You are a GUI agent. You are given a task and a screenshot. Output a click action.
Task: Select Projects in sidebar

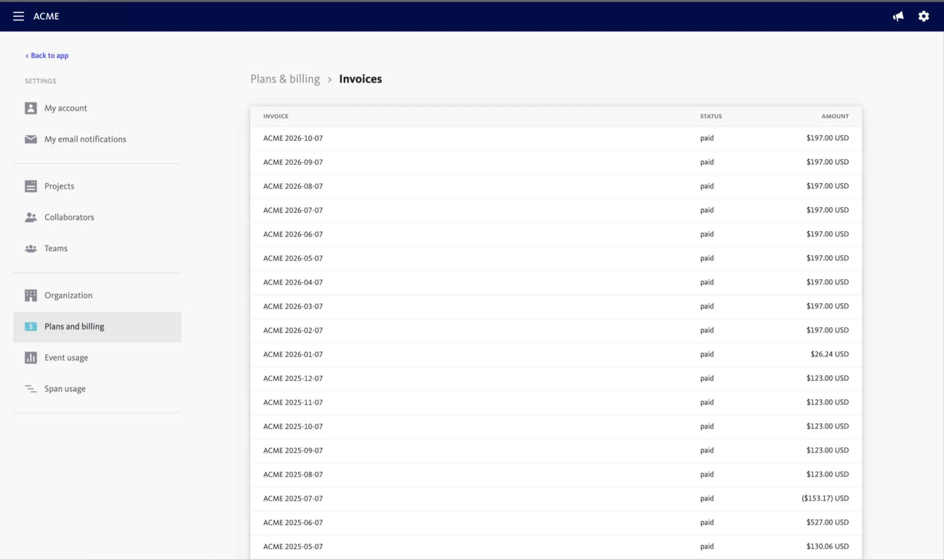coord(59,186)
